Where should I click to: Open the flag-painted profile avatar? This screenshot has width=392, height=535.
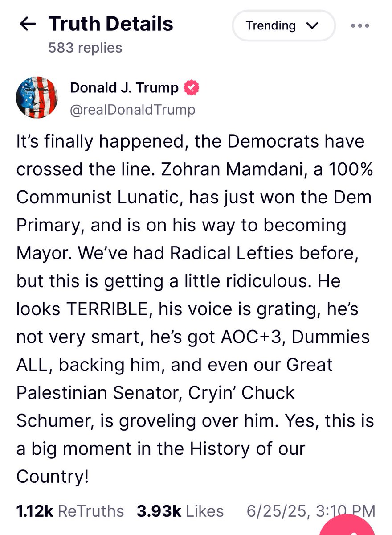pyautogui.click(x=37, y=98)
